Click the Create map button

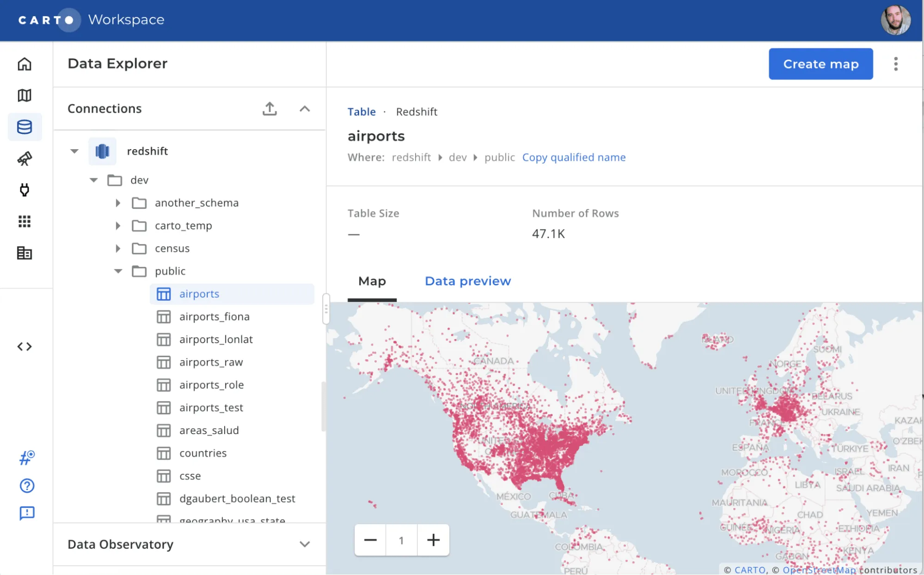[820, 64]
